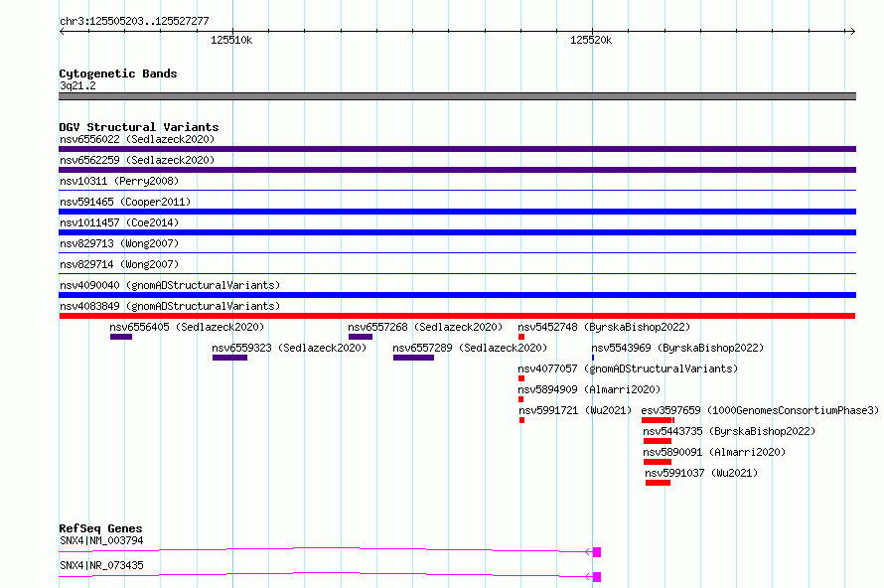884x588 pixels.
Task: Select the purple nsv6562259 full-width bar
Action: 457,170
